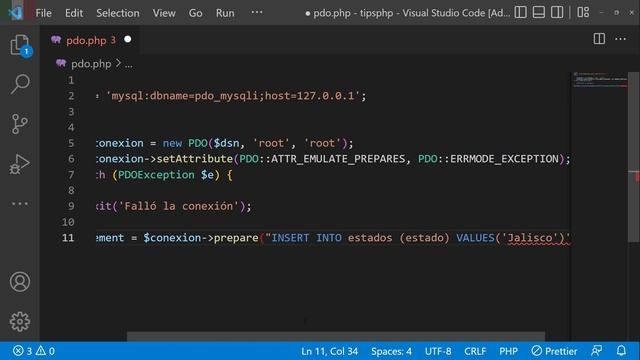Screen dimensions: 640x360
Task: Click the mysql dsn string on line 2
Action: 233,96
